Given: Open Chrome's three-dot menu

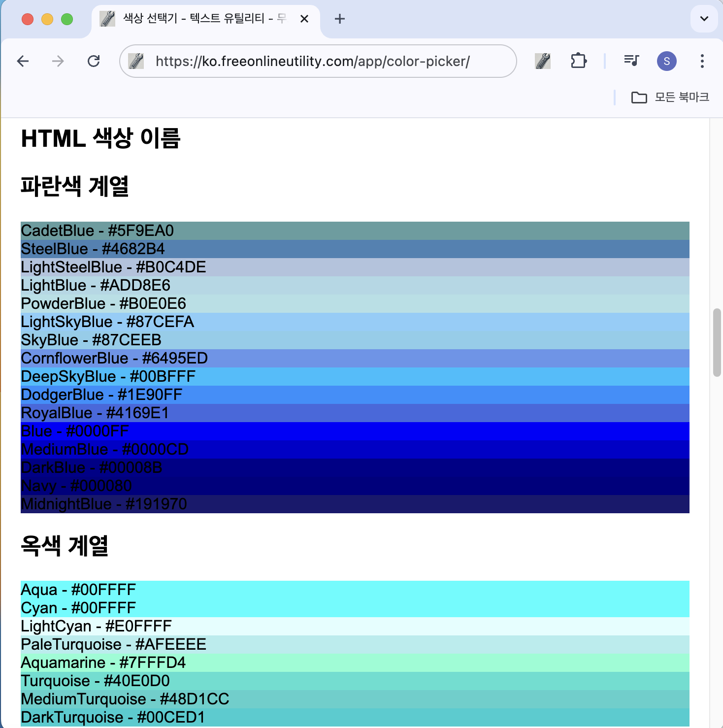Looking at the screenshot, I should (x=702, y=61).
